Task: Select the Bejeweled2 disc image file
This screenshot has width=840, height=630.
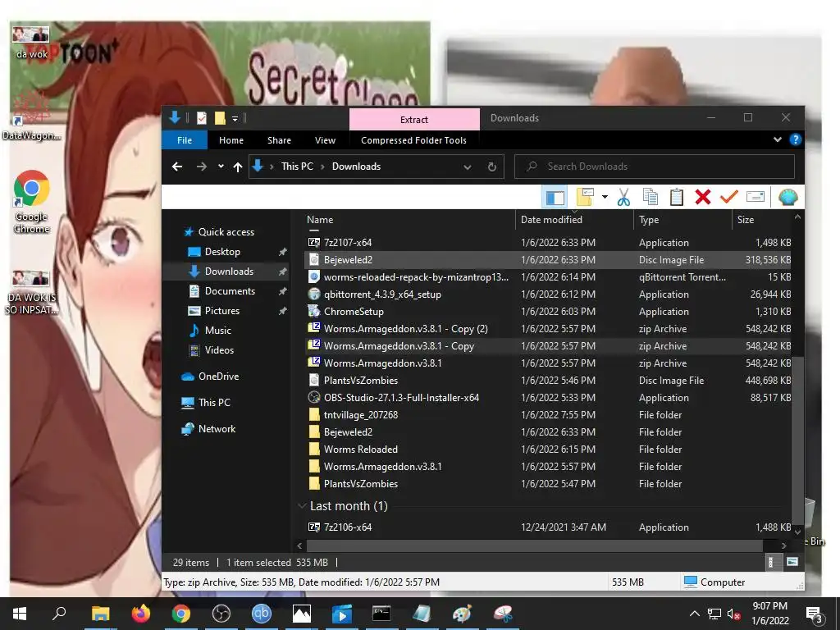Action: [547, 260]
